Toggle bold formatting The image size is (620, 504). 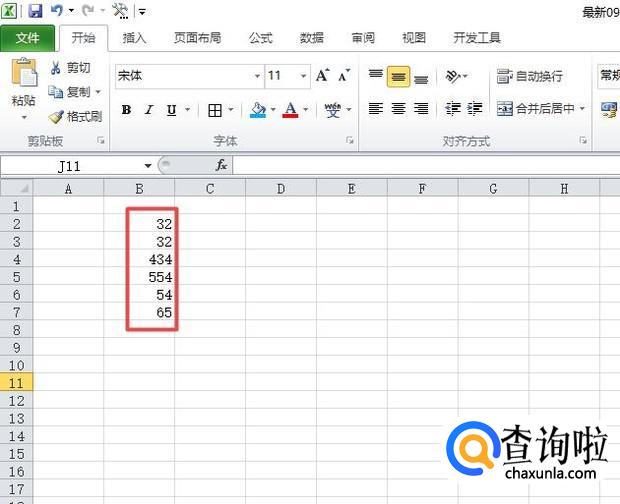(127, 109)
